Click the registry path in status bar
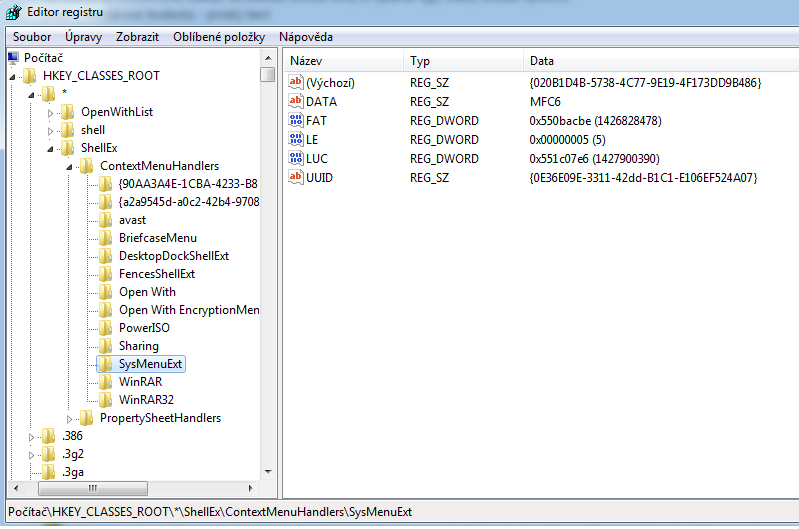The height and width of the screenshot is (529, 799). [x=210, y=512]
